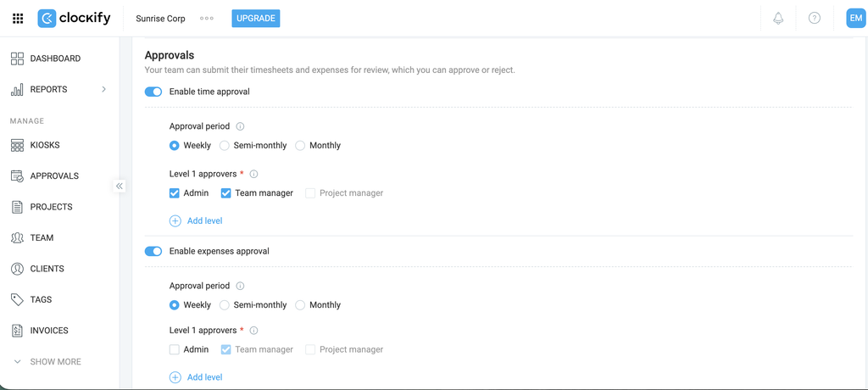Click the Tags icon in sidebar

[17, 299]
